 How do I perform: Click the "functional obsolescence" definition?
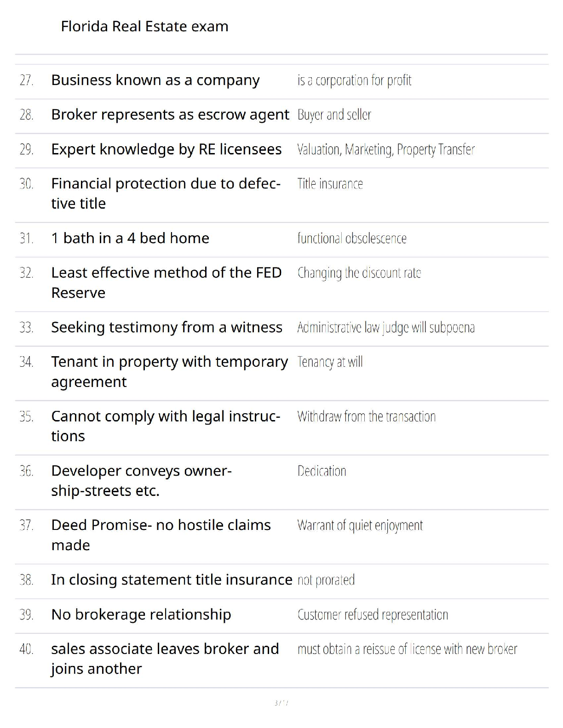point(352,238)
